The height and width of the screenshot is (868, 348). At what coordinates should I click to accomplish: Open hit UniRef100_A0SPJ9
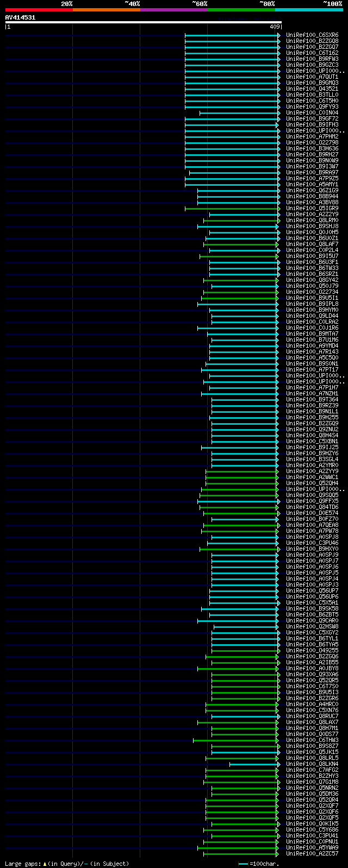[312, 555]
